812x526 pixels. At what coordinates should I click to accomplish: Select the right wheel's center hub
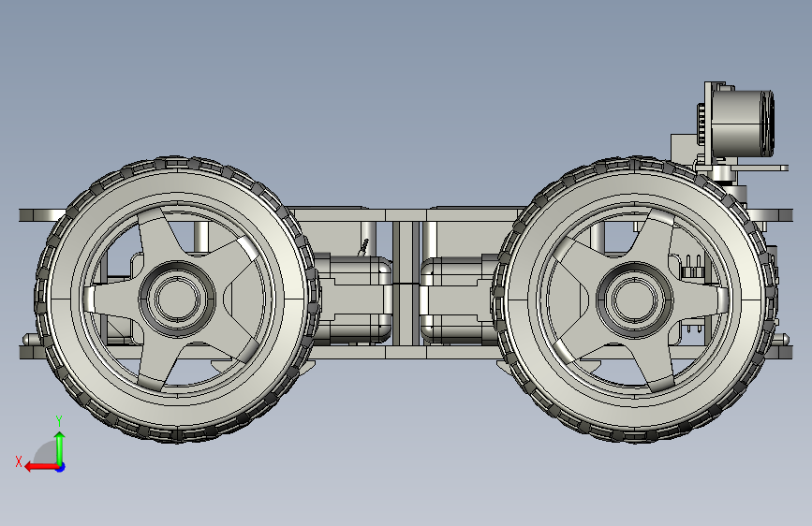tap(634, 300)
